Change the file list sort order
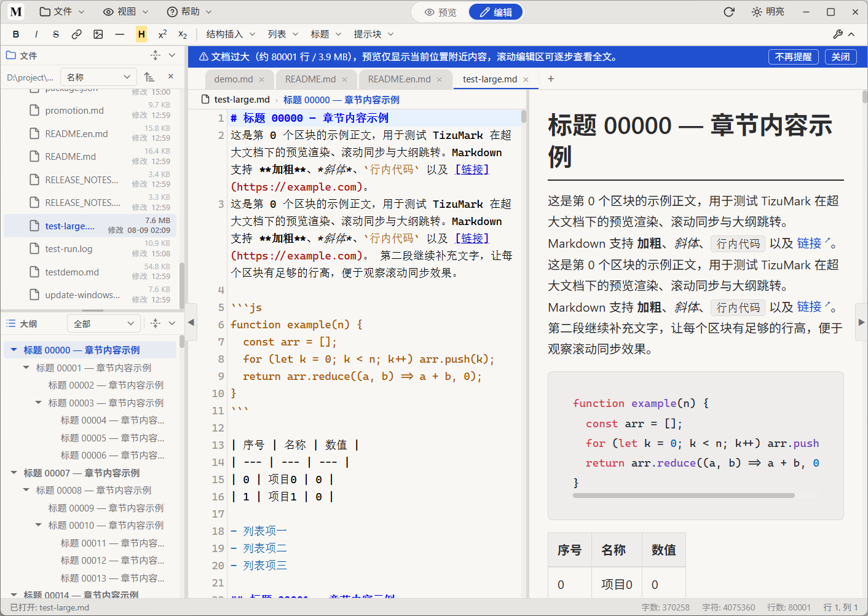The height and width of the screenshot is (616, 868). tap(149, 77)
